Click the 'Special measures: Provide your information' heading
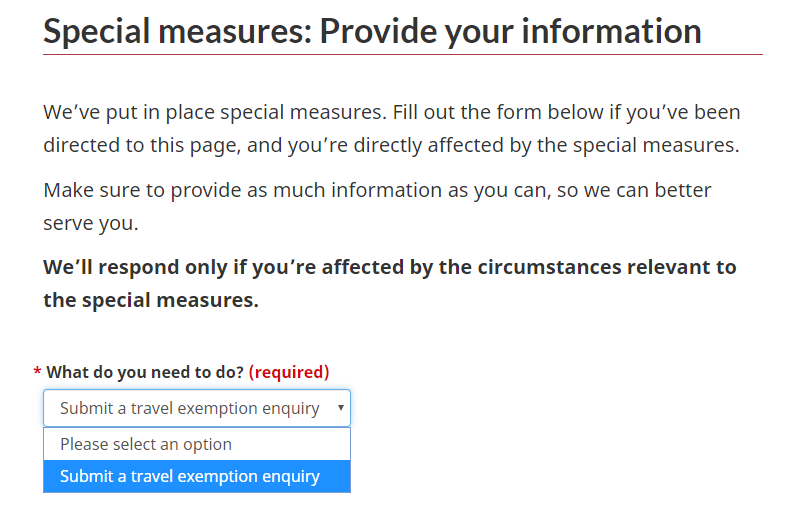This screenshot has width=791, height=510. (372, 31)
